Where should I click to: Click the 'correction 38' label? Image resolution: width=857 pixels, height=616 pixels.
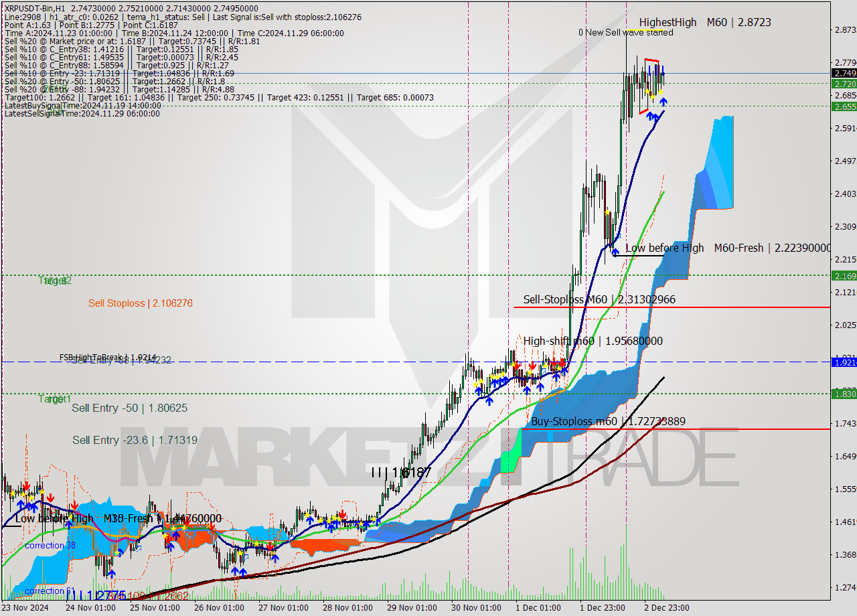pyautogui.click(x=50, y=546)
